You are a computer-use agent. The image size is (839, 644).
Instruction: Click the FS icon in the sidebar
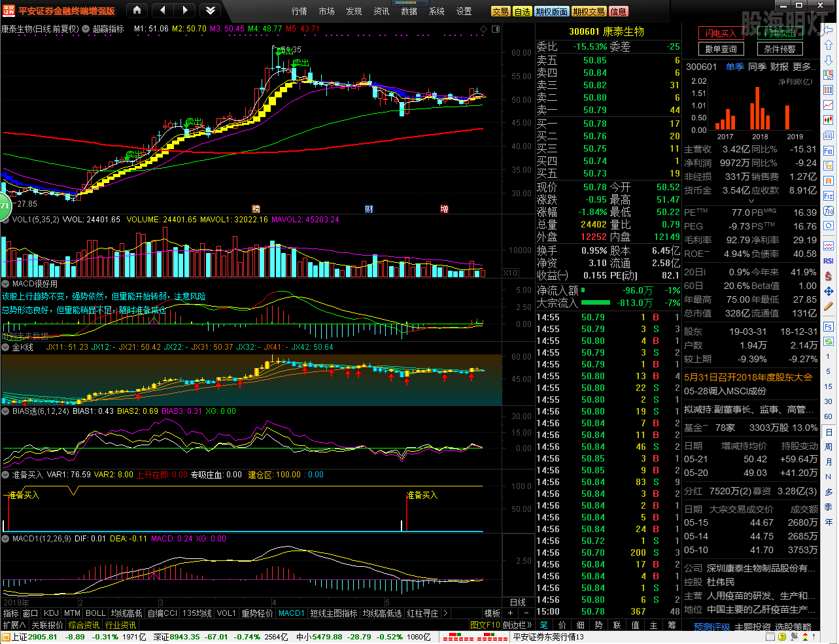coord(829,327)
